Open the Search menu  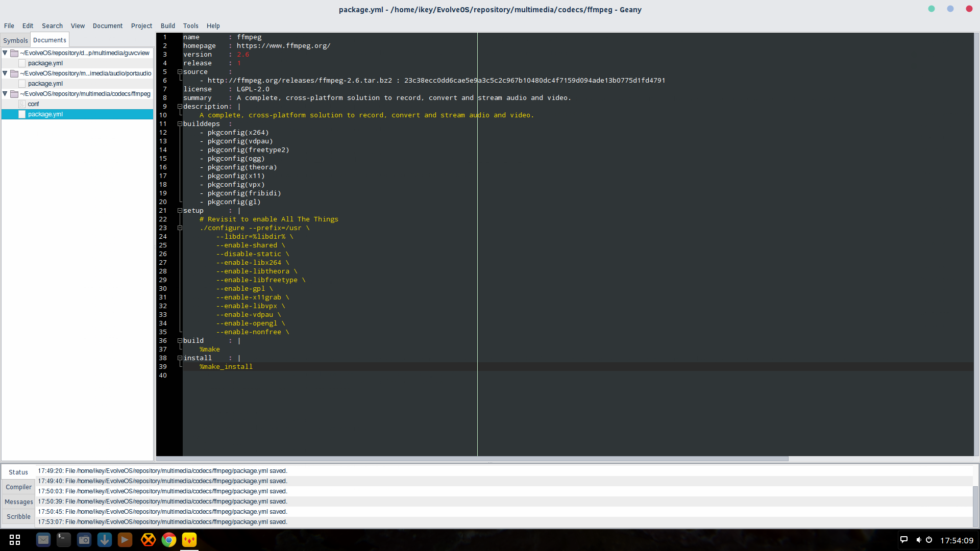52,26
